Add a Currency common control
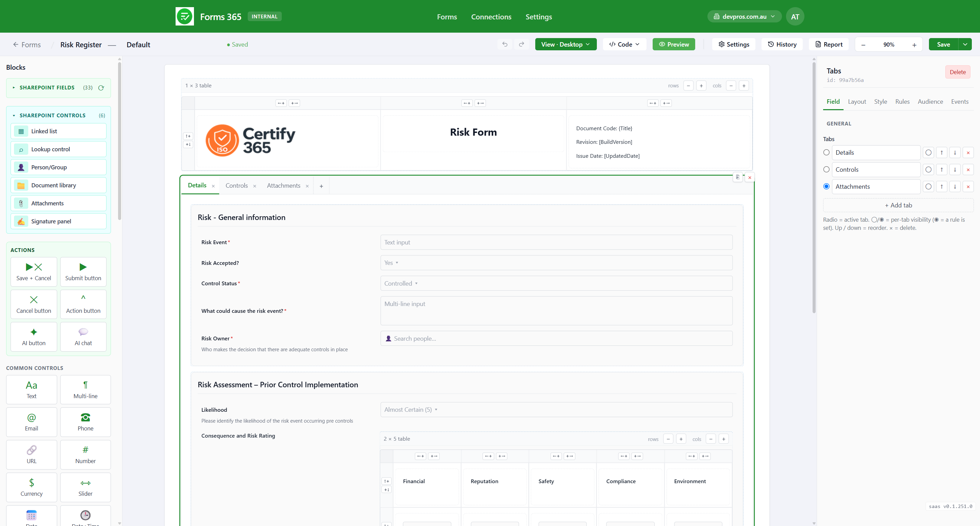Screen dimensions: 980x526 click(32, 488)
